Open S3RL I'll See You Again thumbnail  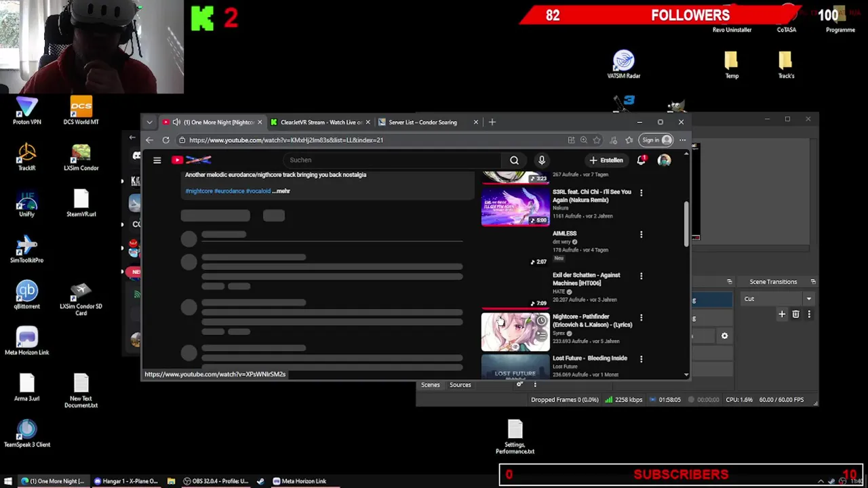click(x=515, y=206)
